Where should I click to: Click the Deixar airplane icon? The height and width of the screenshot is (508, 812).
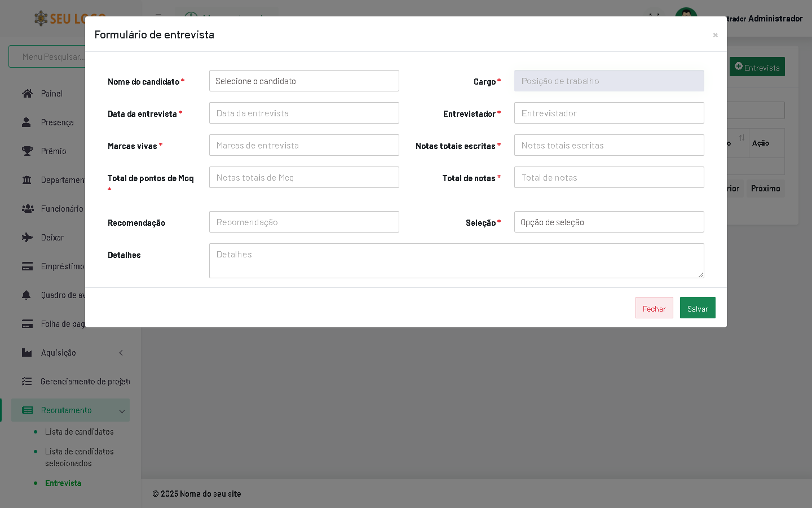coord(27,238)
